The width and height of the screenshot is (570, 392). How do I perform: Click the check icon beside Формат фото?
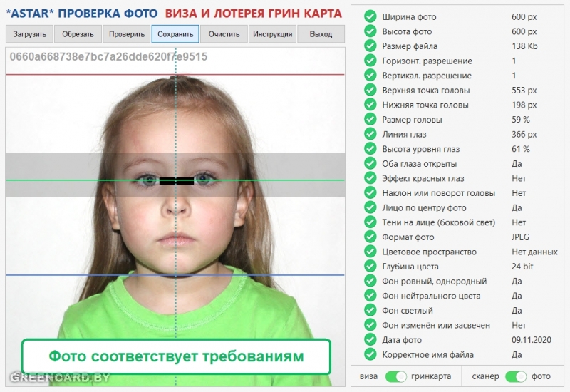tap(370, 237)
